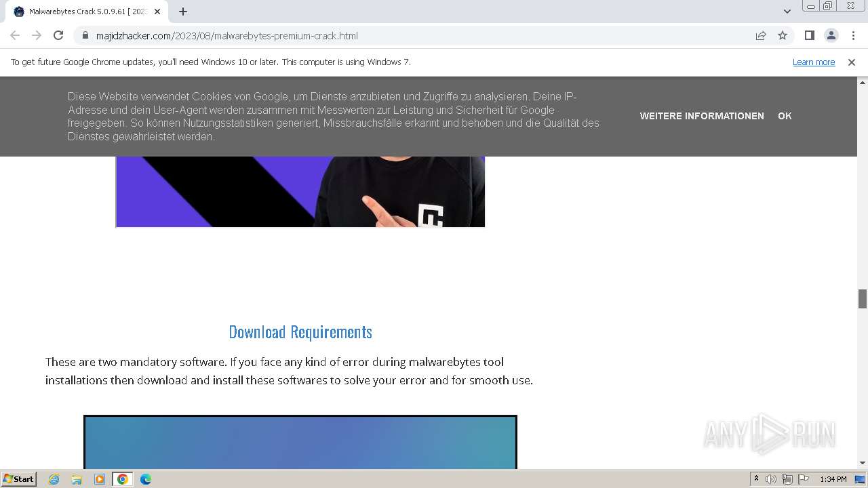The image size is (868, 488).
Task: Click the blue gradient image below the text
Action: pyautogui.click(x=300, y=442)
